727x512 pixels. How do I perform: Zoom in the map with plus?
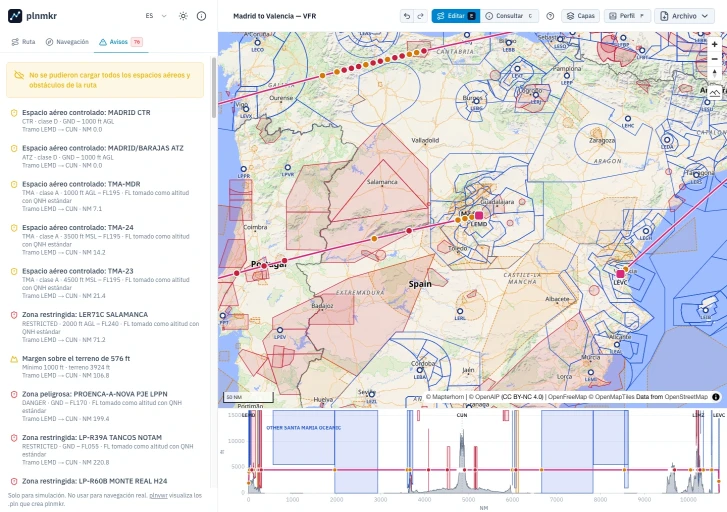714,45
